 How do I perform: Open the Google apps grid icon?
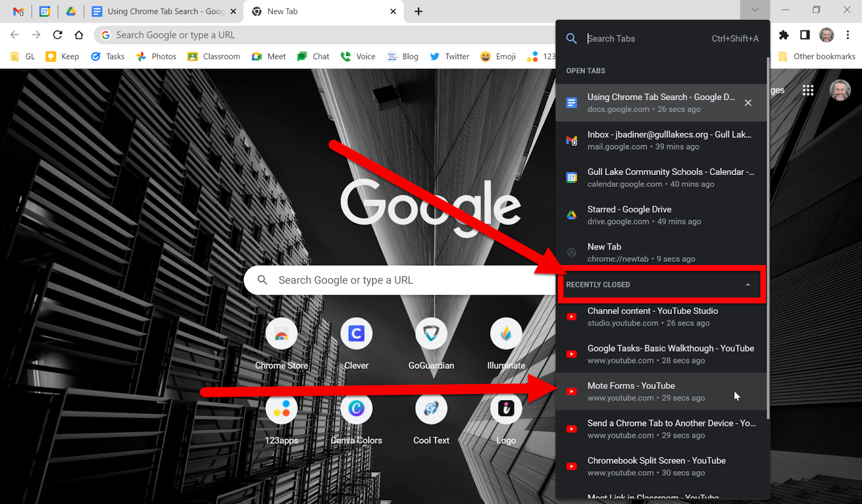click(x=808, y=90)
